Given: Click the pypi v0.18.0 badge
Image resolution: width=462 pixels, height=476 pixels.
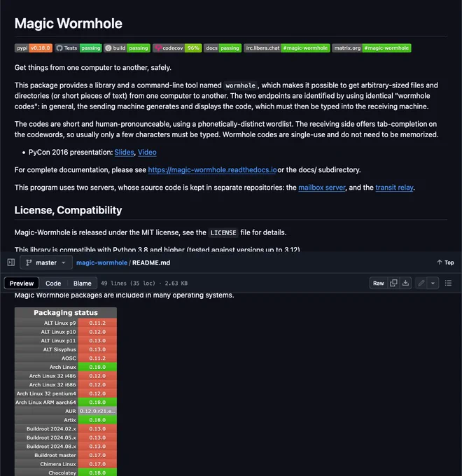Looking at the screenshot, I should (x=34, y=48).
